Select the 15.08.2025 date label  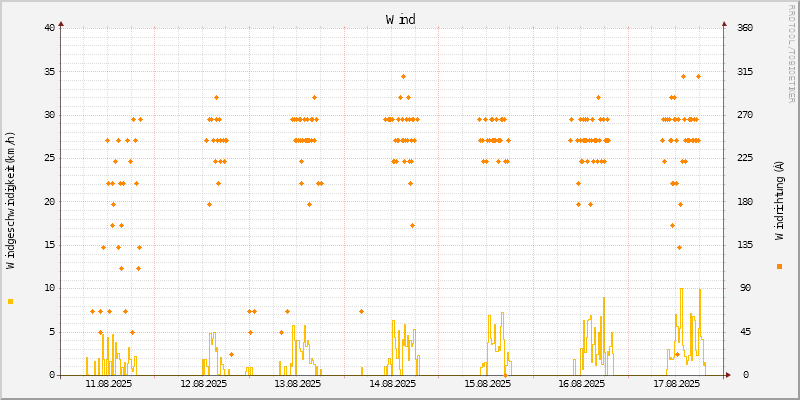pos(488,383)
